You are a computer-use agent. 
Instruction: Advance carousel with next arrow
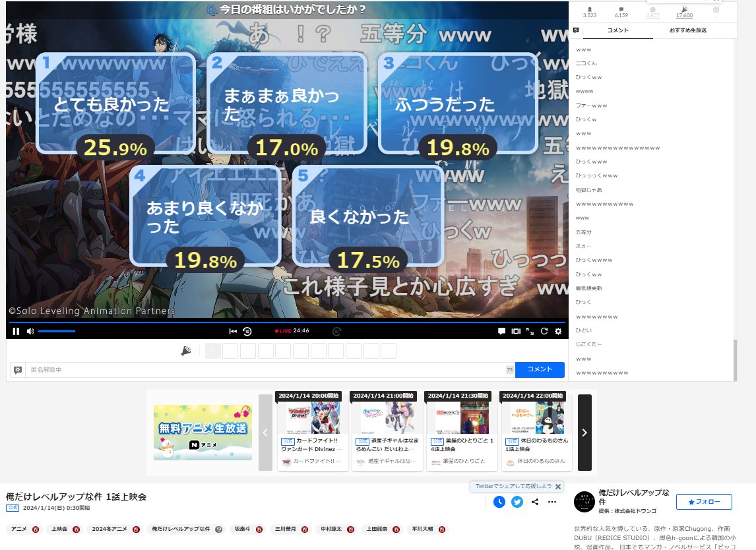click(584, 433)
